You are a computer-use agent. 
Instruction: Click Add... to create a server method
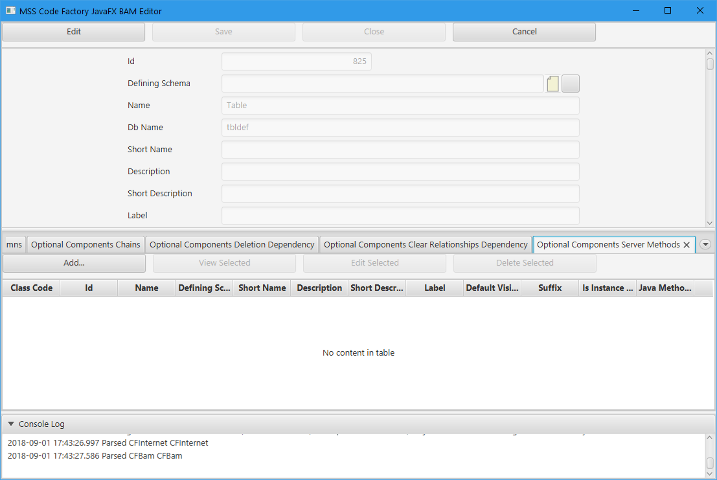tap(74, 263)
